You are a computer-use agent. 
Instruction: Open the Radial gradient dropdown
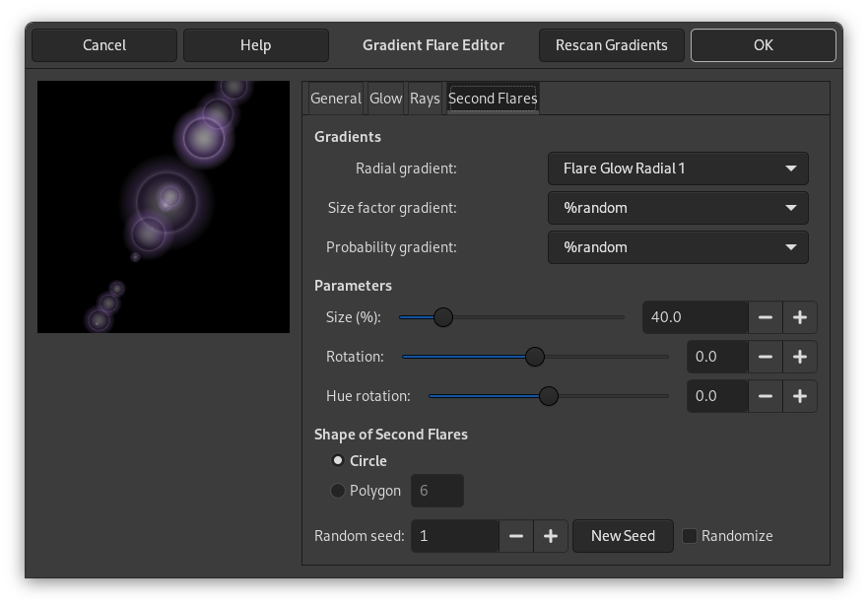[x=678, y=168]
